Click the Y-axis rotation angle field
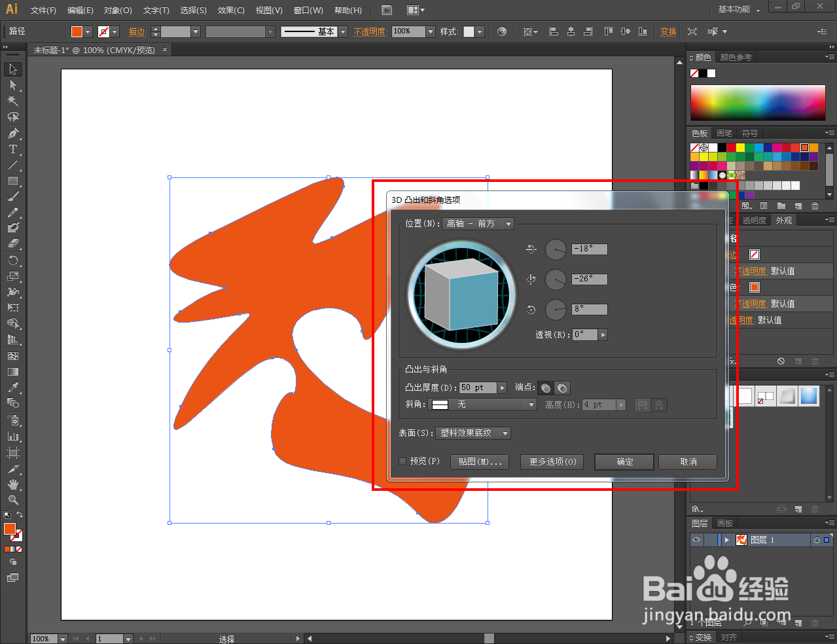The image size is (837, 644). [x=589, y=279]
